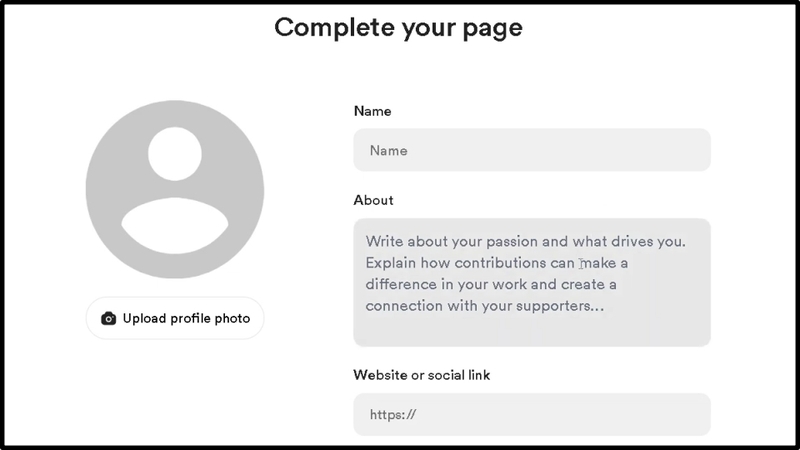Click the right end of the Name field
Viewport: 800px width, 450px height.
click(x=690, y=150)
